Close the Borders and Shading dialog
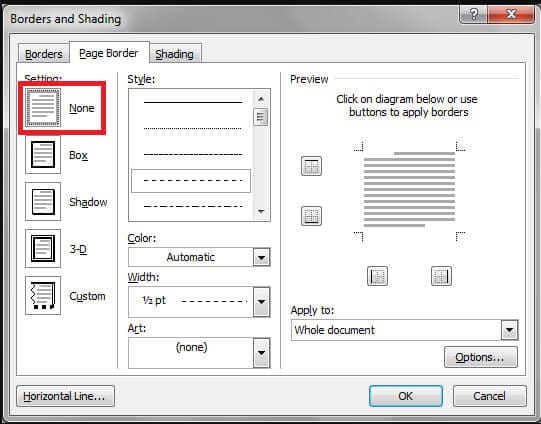This screenshot has width=541, height=424. [x=511, y=14]
